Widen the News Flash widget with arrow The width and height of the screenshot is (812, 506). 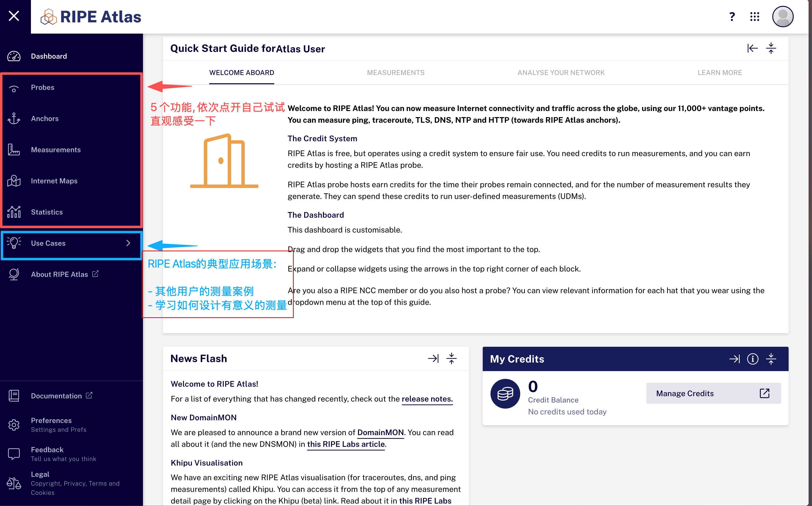pos(433,358)
